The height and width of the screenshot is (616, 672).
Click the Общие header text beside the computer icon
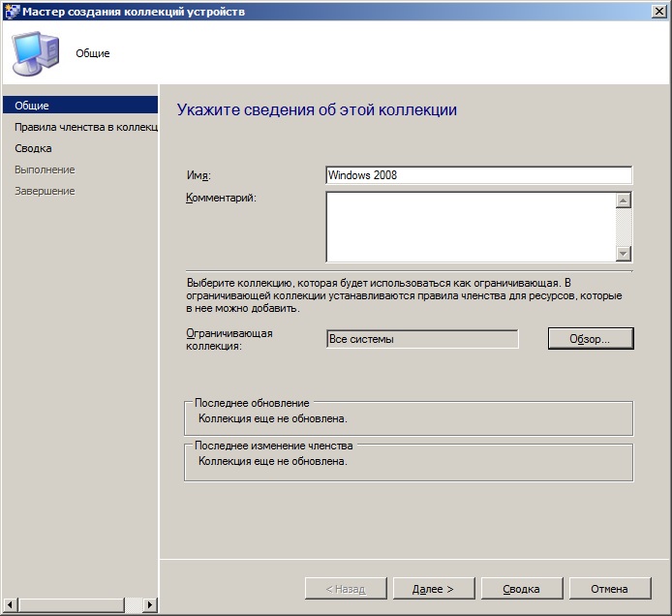[93, 53]
